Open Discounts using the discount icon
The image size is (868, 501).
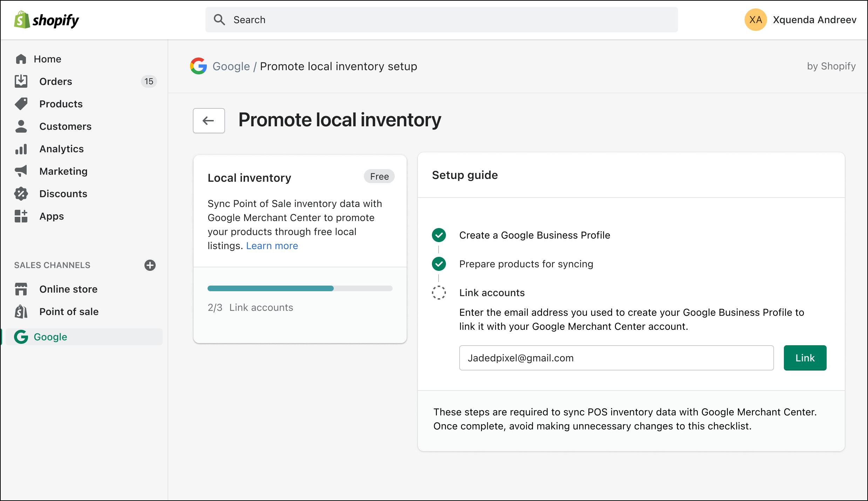coord(21,193)
